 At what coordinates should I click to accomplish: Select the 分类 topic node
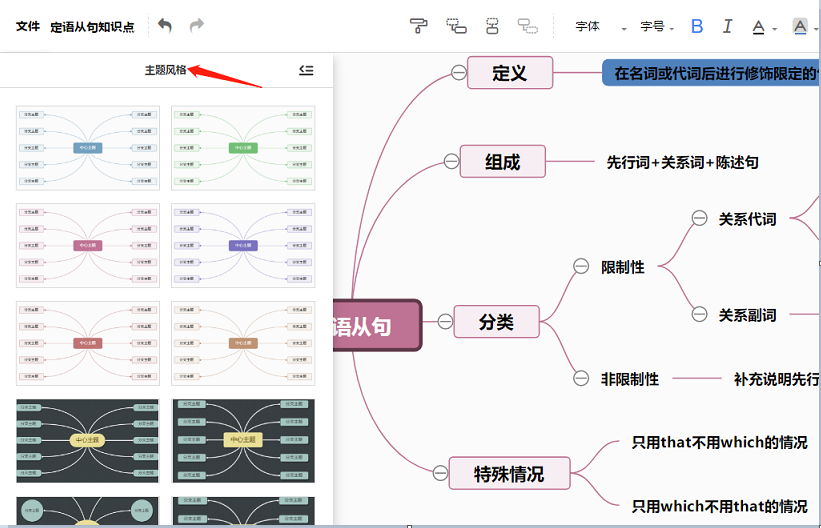496,322
